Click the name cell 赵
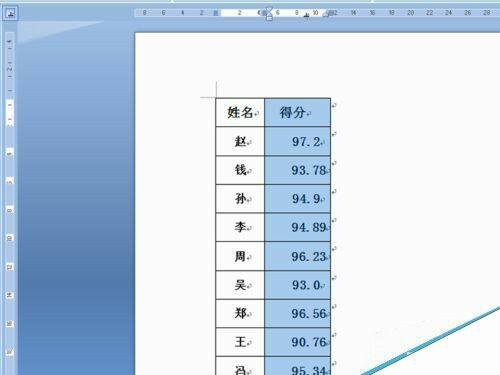The height and width of the screenshot is (375, 500). pyautogui.click(x=240, y=141)
